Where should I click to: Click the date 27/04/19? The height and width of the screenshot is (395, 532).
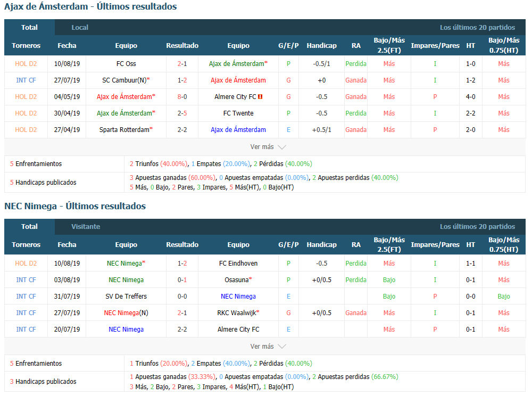[67, 130]
